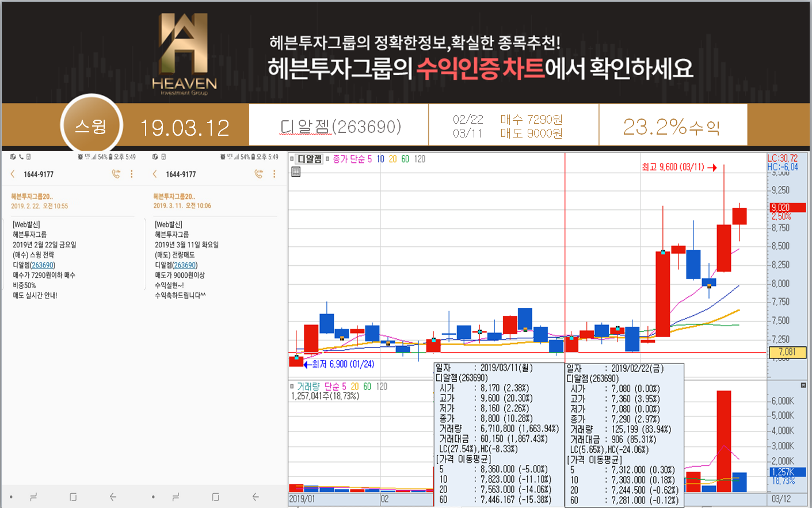This screenshot has height=508, width=812.
Task: Click the 2019/03/11(월) date in tooltip
Action: [506, 368]
